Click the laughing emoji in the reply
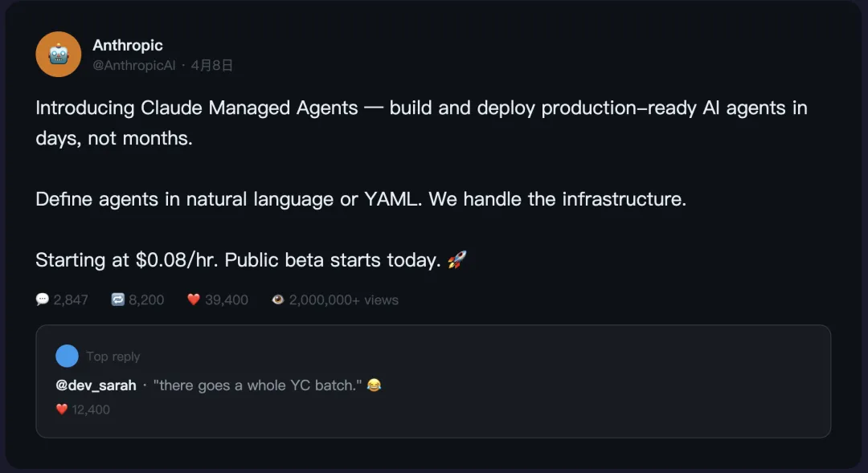Image resolution: width=868 pixels, height=473 pixels. click(x=374, y=385)
